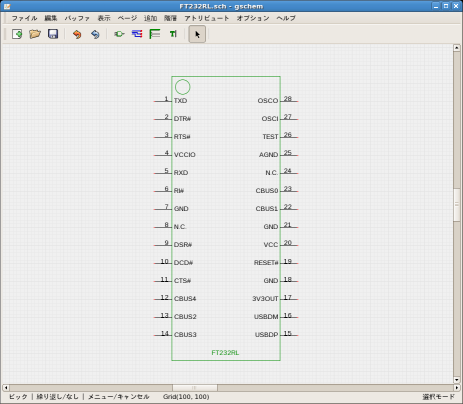Select the OSCI pin label

(x=270, y=119)
